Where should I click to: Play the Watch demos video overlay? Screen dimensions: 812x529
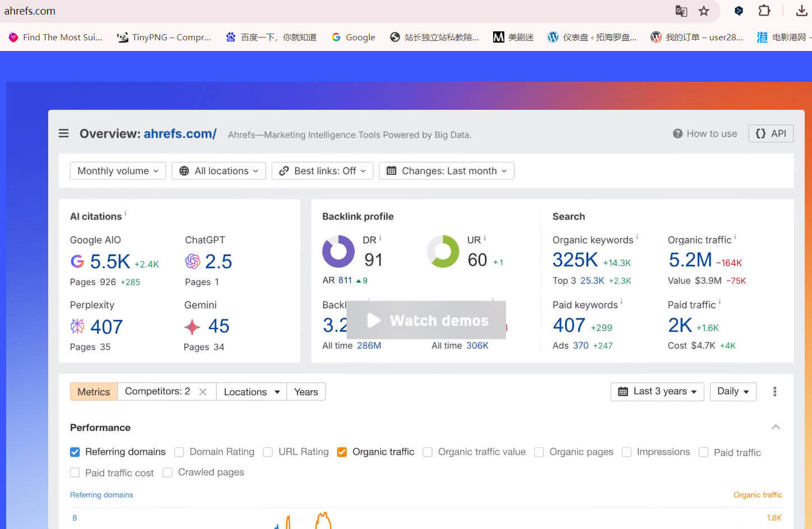click(426, 320)
